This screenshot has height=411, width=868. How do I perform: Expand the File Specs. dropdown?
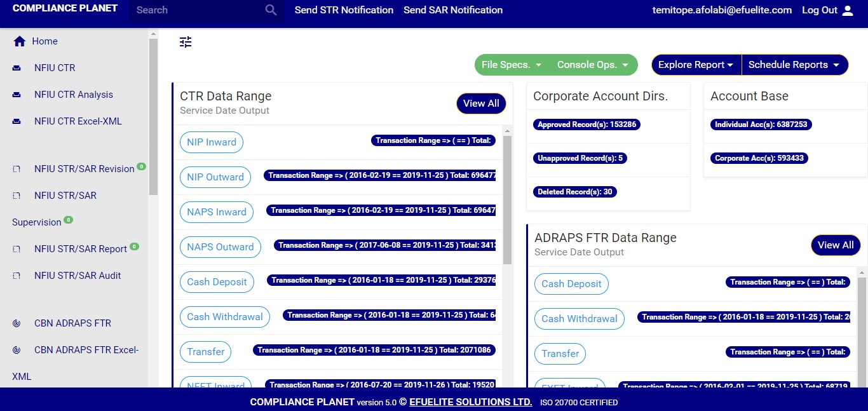[512, 65]
